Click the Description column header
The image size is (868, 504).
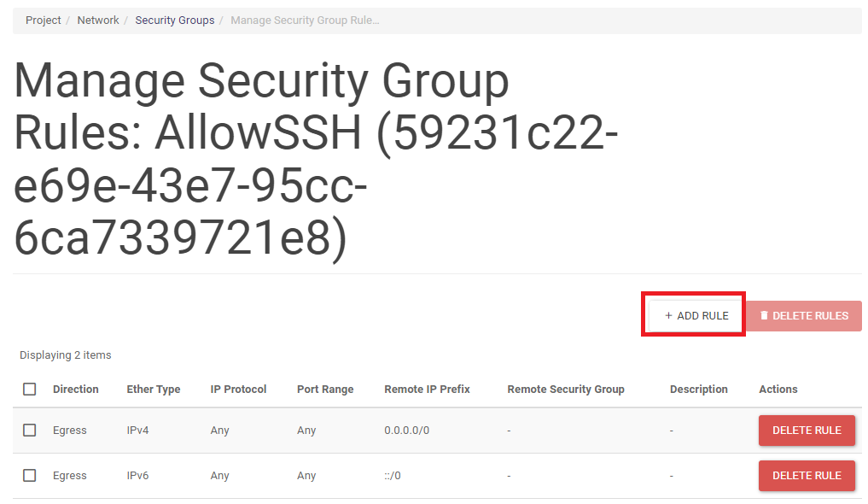click(x=699, y=390)
